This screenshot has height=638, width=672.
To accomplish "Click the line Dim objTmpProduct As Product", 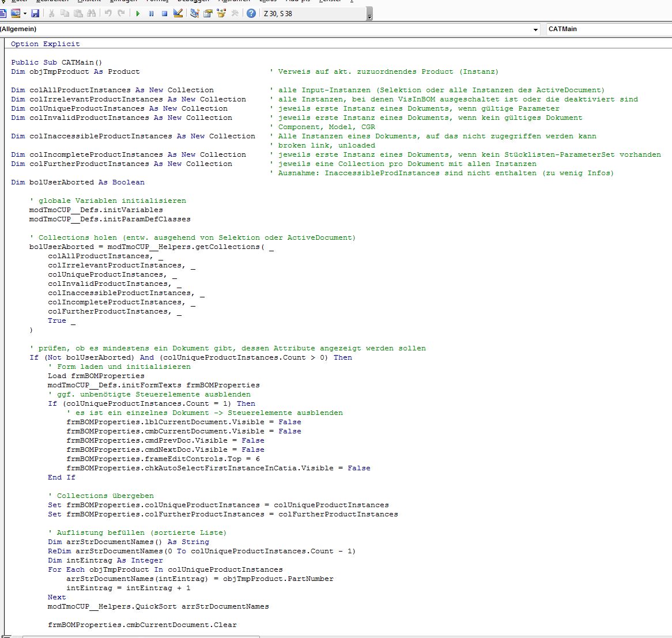I will tap(75, 71).
